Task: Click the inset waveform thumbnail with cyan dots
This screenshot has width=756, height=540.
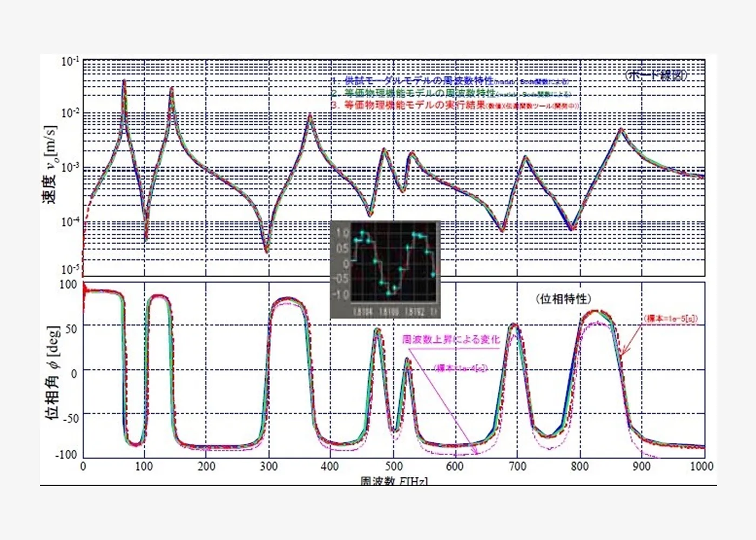Action: point(385,269)
